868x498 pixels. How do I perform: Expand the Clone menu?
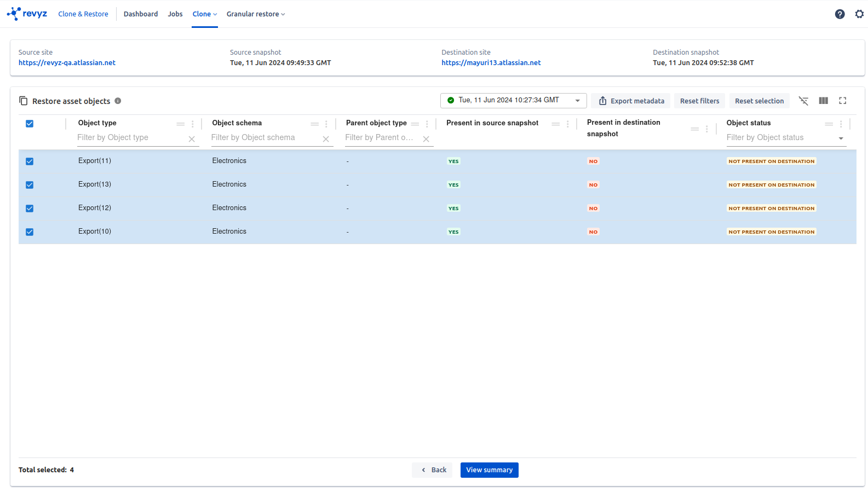205,14
